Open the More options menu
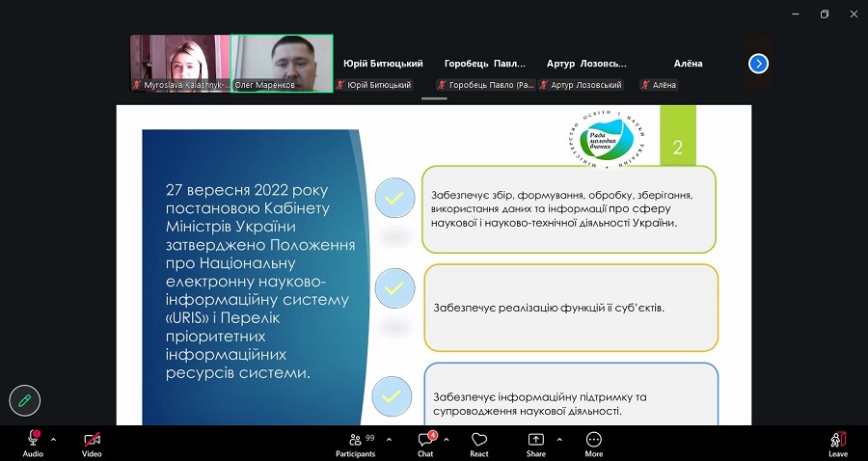868x461 pixels. (x=594, y=442)
